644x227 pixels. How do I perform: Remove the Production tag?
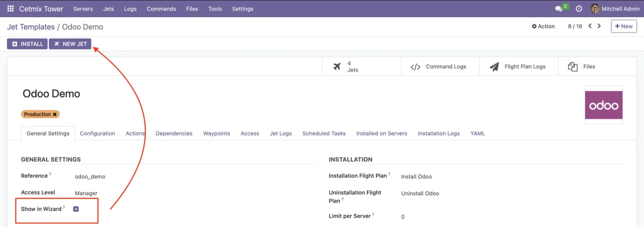[55, 114]
